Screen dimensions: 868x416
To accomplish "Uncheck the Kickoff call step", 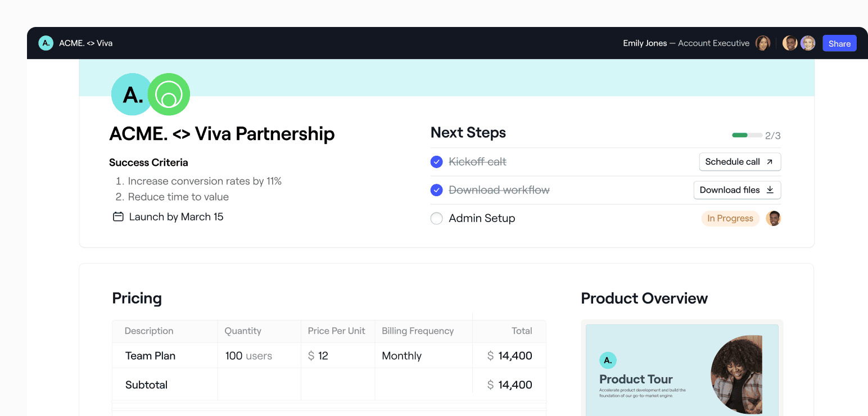I will click(x=437, y=162).
